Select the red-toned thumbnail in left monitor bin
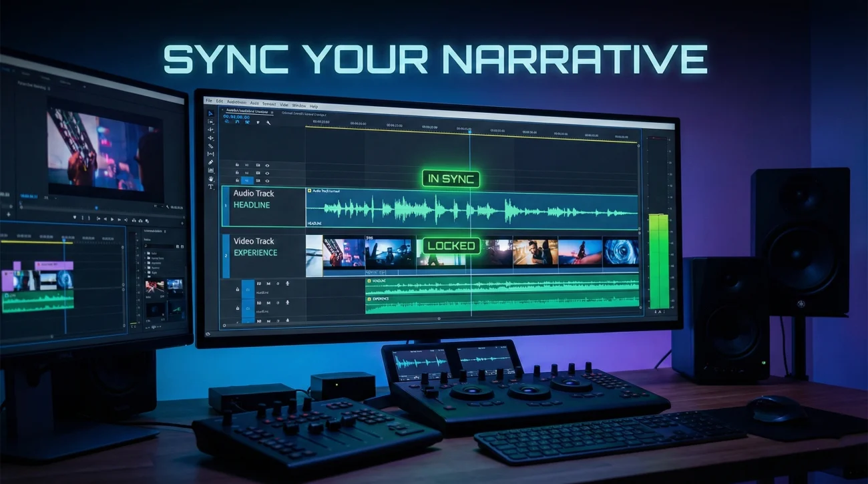The height and width of the screenshot is (484, 868). (154, 286)
